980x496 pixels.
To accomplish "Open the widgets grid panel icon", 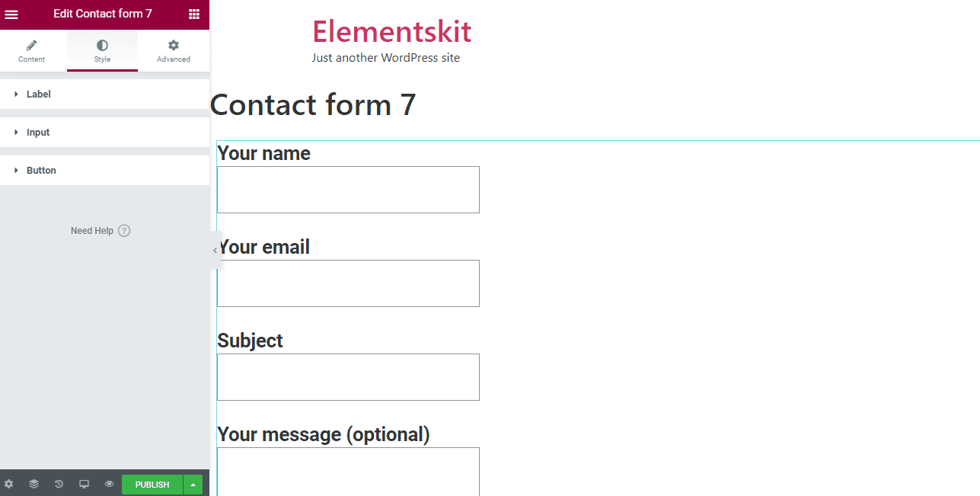I will [194, 14].
